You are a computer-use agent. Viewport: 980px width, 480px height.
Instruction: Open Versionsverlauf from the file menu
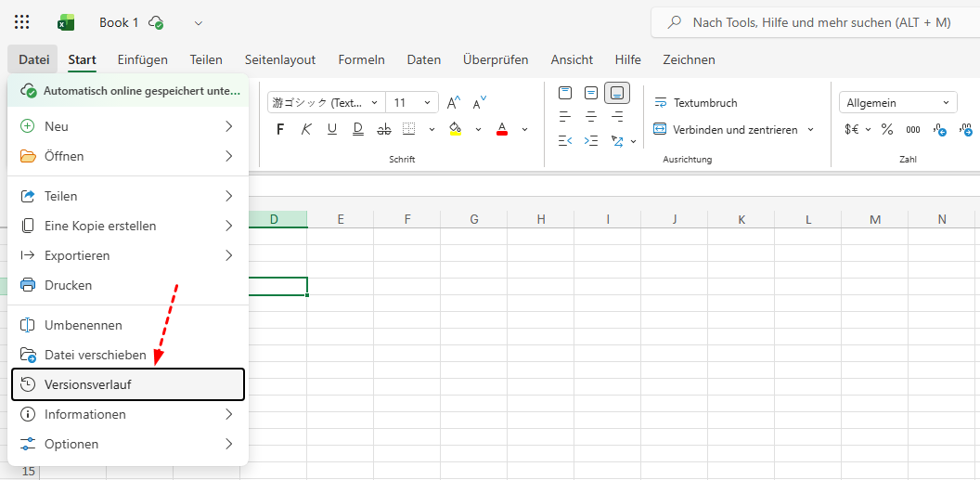tap(127, 384)
